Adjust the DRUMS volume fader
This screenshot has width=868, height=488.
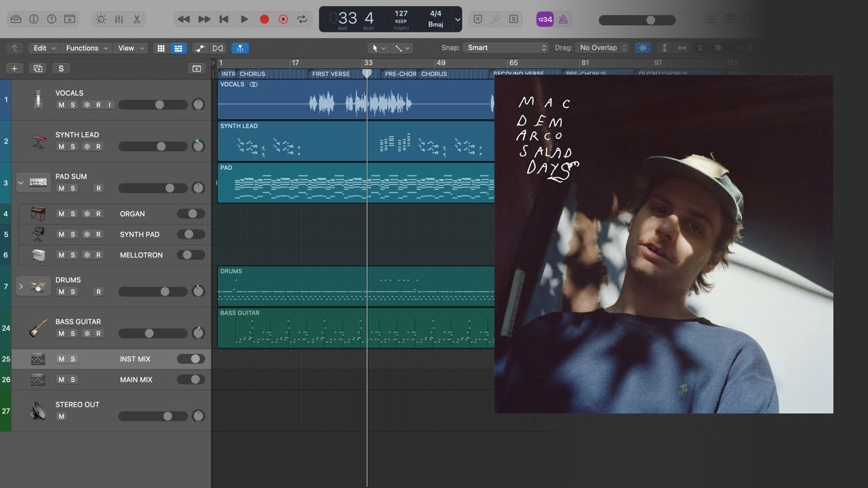click(x=153, y=291)
